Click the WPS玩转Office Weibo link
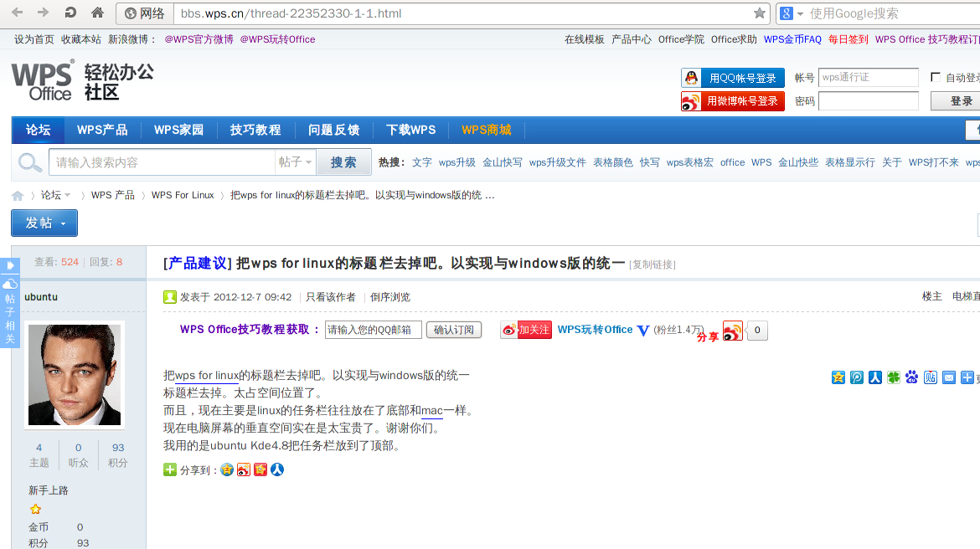This screenshot has height=549, width=980. [x=595, y=330]
